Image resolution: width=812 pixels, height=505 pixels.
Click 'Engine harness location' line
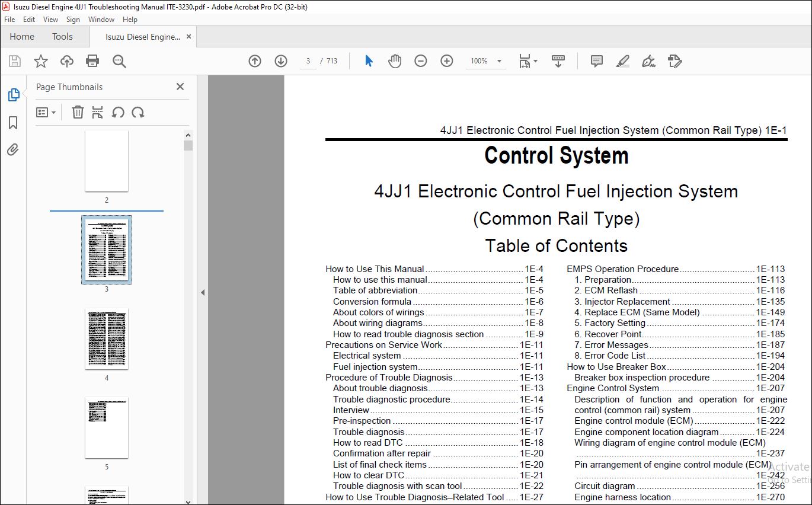coord(680,497)
